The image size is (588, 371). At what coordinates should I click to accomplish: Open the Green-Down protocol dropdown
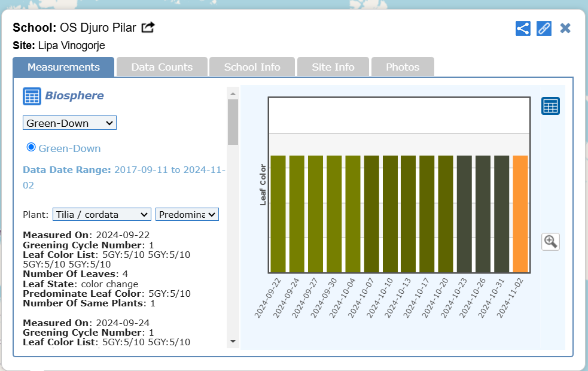click(x=69, y=123)
